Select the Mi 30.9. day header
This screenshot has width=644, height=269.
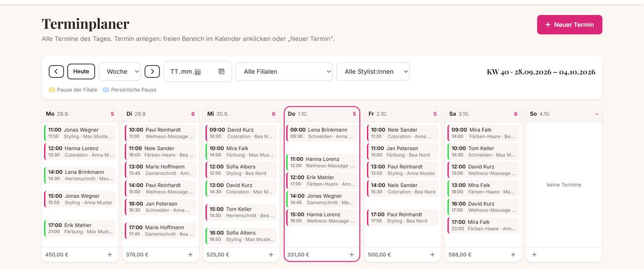pyautogui.click(x=241, y=114)
